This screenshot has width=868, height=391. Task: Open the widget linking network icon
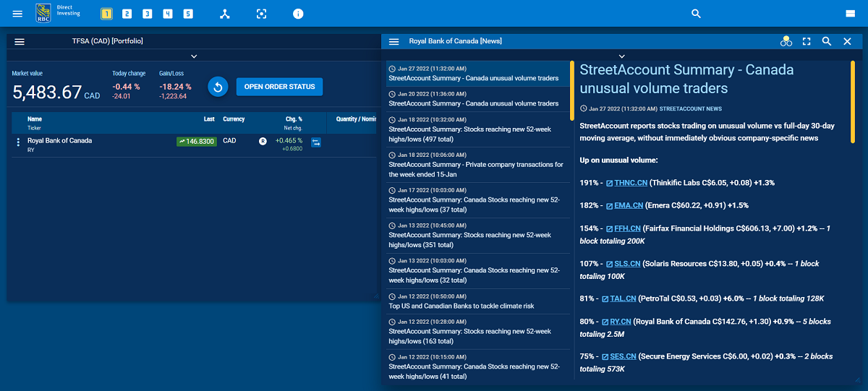(x=225, y=14)
